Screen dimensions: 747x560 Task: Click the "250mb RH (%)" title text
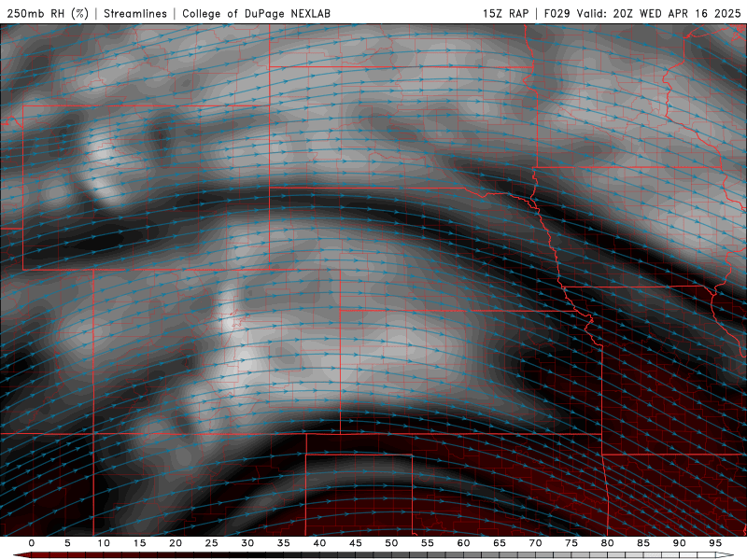[48, 13]
